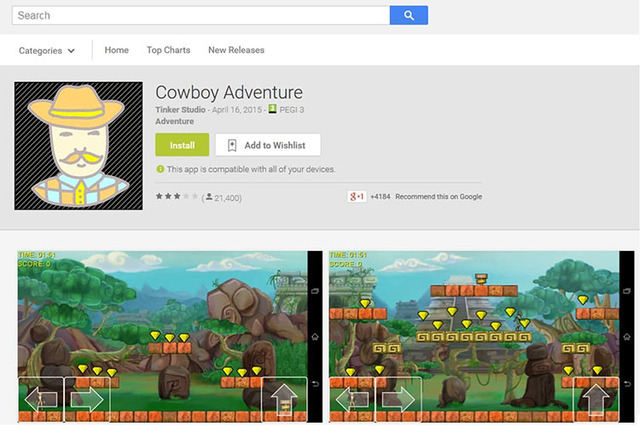Go to New Releases
This screenshot has width=640, height=427.
[x=236, y=50]
